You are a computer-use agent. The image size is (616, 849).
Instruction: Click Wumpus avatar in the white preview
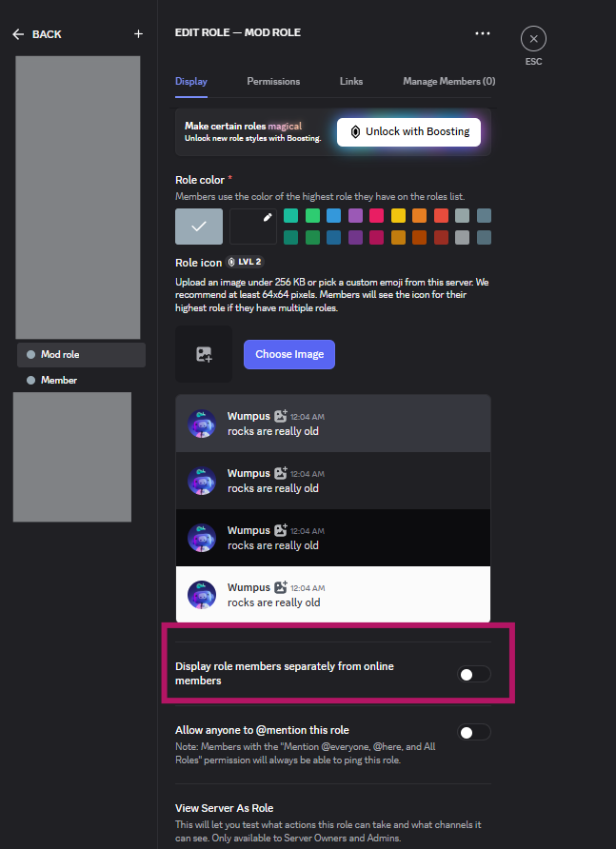click(x=202, y=595)
